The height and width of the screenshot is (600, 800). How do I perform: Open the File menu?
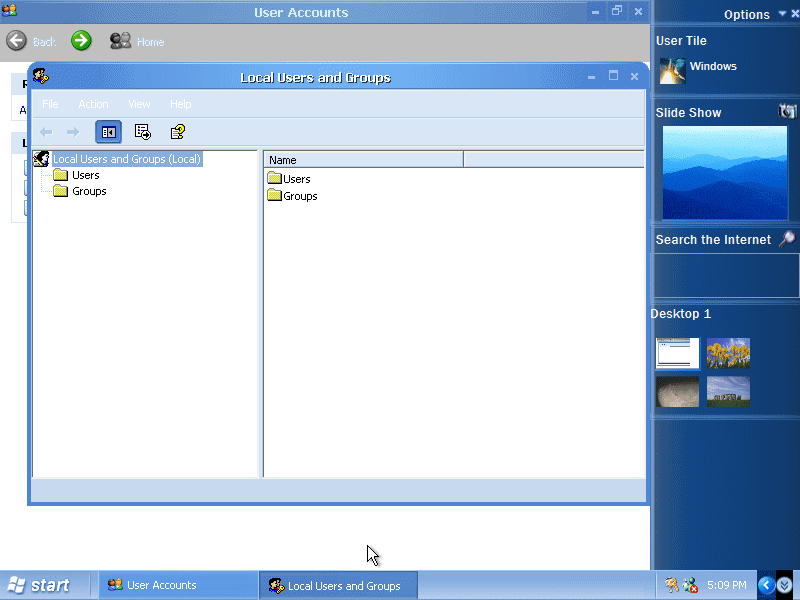point(50,104)
